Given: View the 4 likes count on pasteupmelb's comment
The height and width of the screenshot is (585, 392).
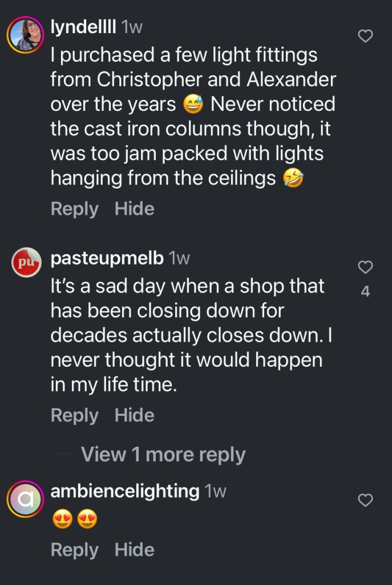Looking at the screenshot, I should pos(366,291).
